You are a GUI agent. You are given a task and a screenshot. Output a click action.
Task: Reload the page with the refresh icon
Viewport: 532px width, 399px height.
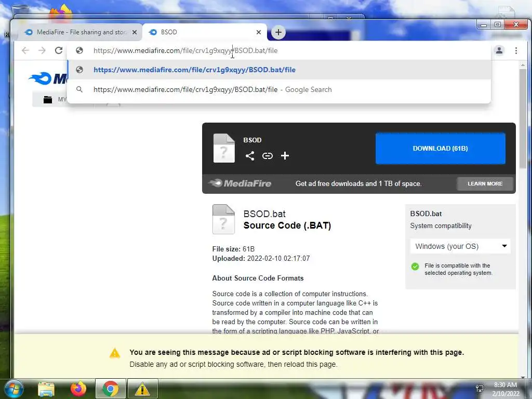(x=59, y=50)
